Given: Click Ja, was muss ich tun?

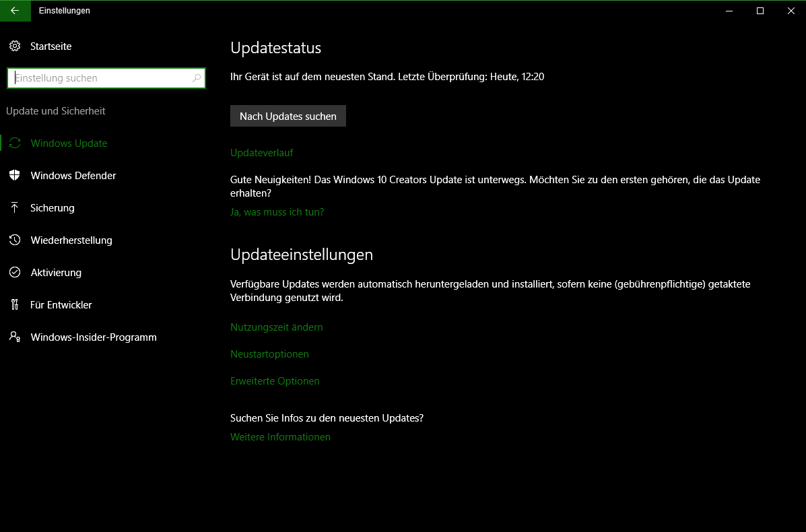Looking at the screenshot, I should point(277,211).
